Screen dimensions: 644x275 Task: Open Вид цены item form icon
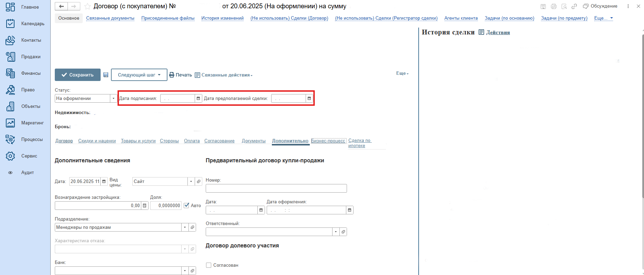198,182
